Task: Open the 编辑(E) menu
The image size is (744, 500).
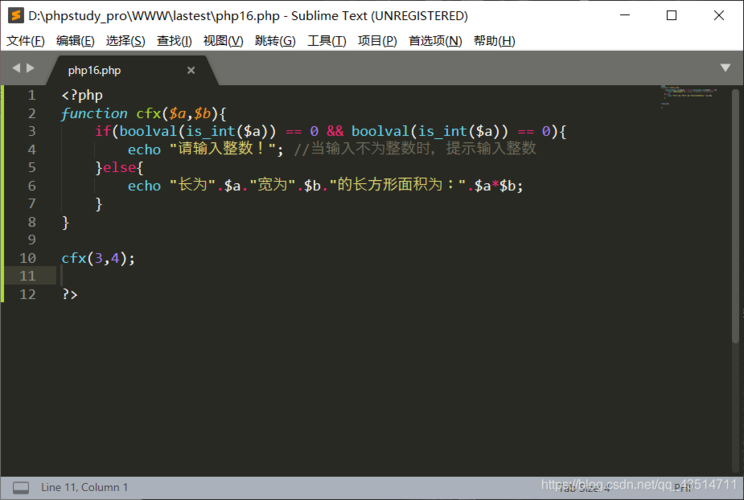Action: tap(75, 41)
